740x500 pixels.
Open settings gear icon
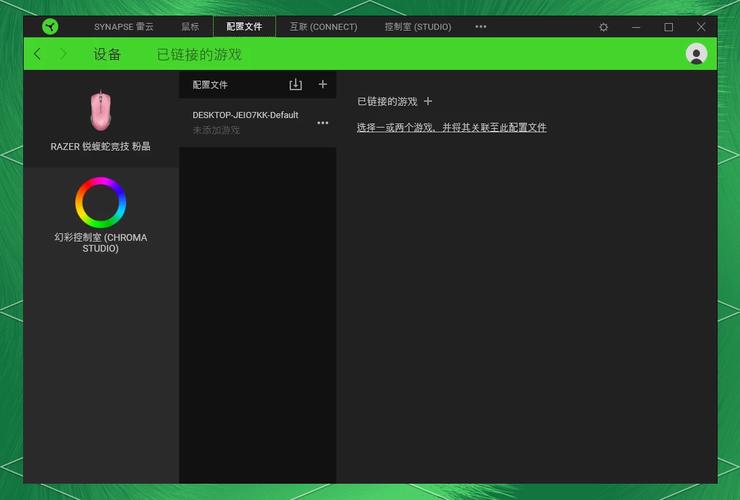[603, 27]
